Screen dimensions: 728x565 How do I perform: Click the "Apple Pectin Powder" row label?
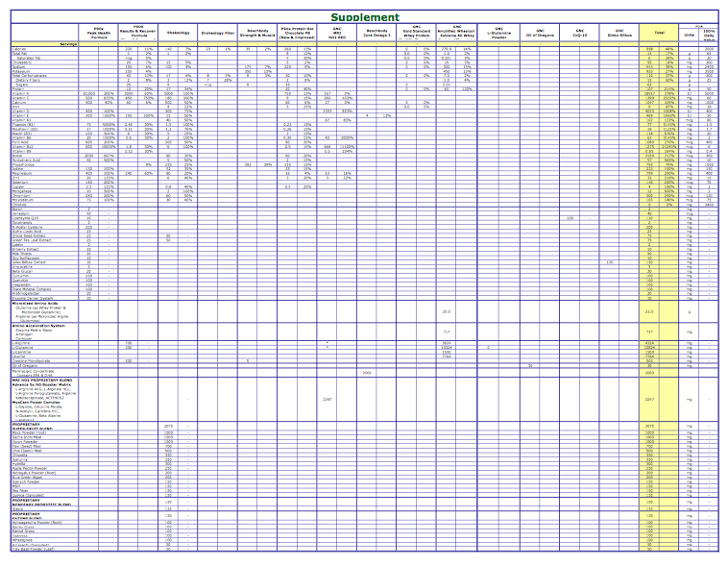[x=29, y=468]
